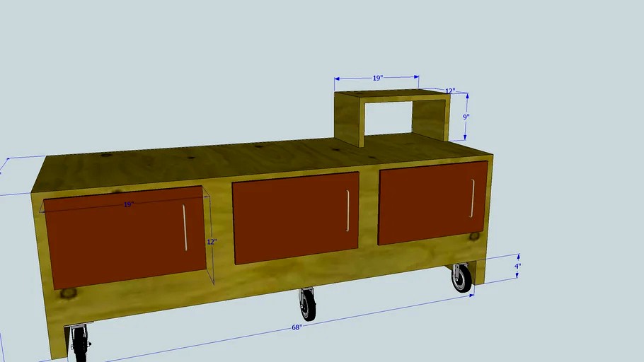Select the front left caster wheel
644x362 pixels.
(80, 343)
